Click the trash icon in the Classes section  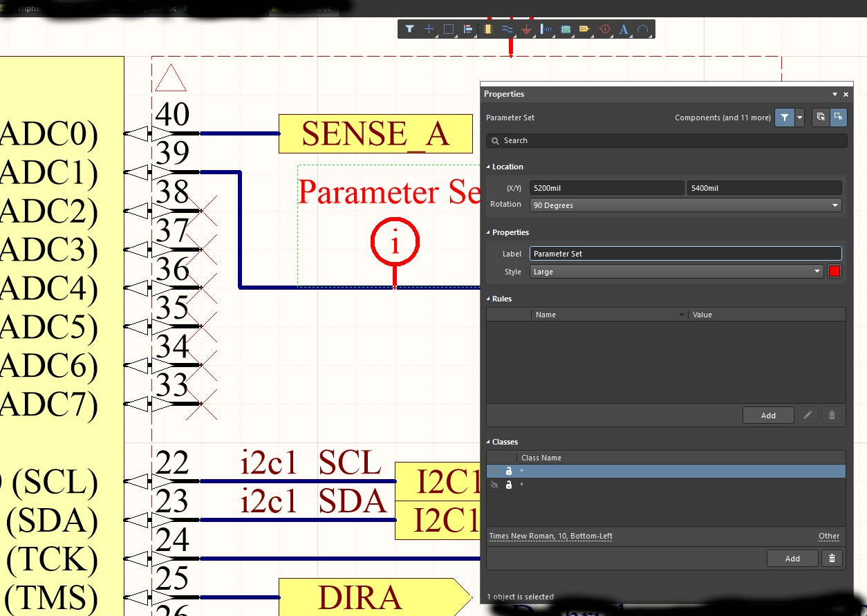point(832,559)
